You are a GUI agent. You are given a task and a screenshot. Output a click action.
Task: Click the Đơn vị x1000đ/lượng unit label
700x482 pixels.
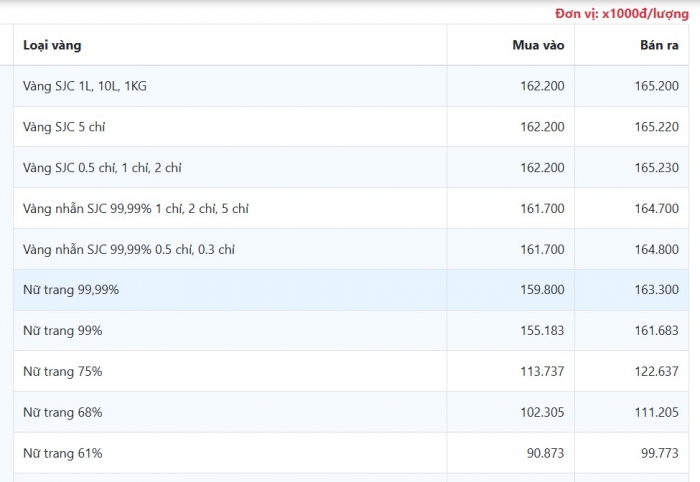(622, 14)
